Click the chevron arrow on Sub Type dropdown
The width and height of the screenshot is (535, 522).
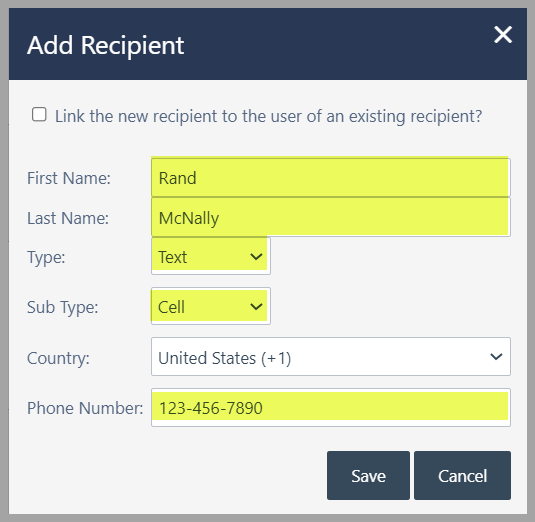coord(256,306)
